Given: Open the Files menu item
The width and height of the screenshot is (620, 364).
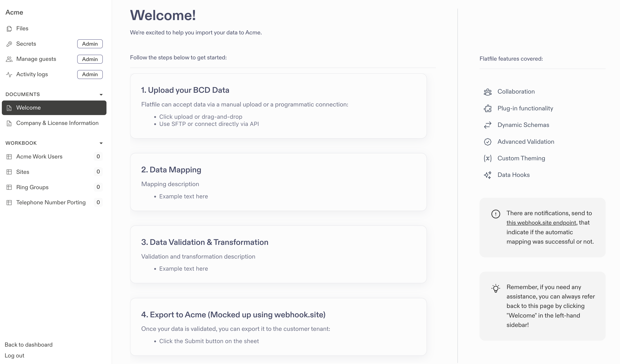Looking at the screenshot, I should [54, 28].
